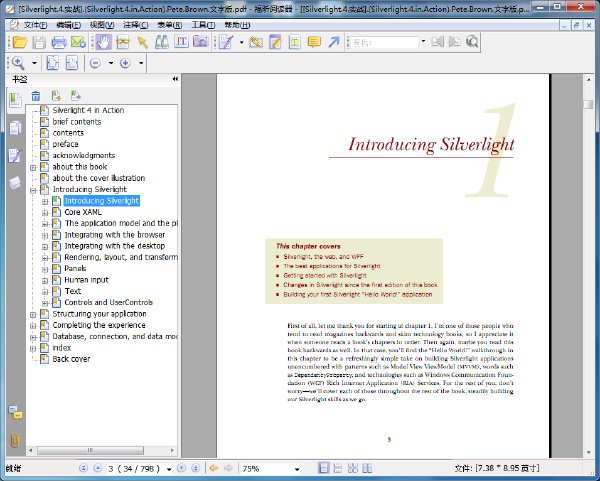
Task: Open the 视图(V) menu
Action: (x=102, y=25)
